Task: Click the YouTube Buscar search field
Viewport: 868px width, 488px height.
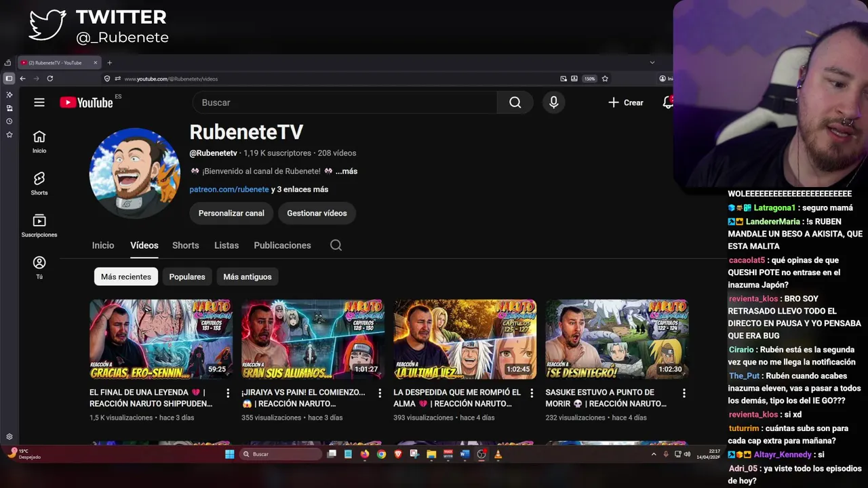Action: pyautogui.click(x=344, y=102)
